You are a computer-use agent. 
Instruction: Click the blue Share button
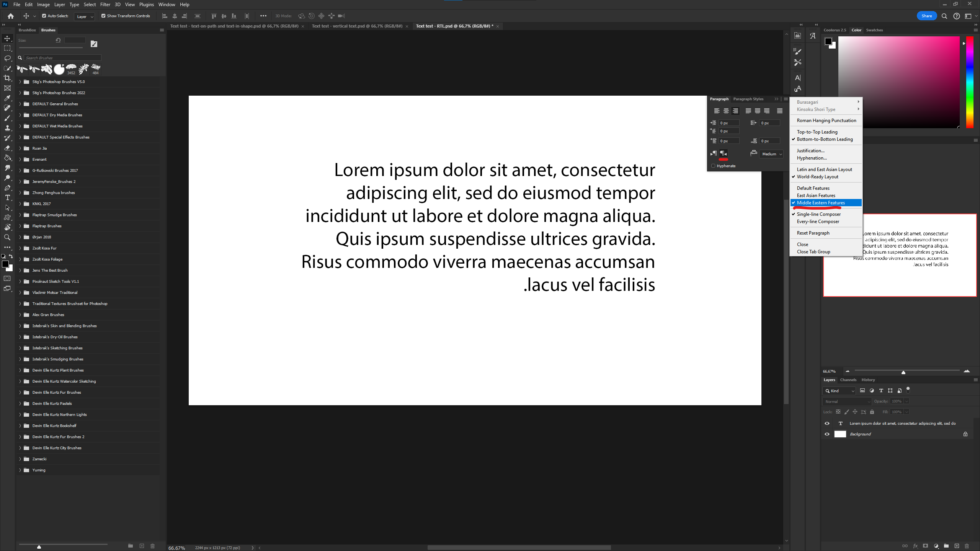click(x=926, y=16)
